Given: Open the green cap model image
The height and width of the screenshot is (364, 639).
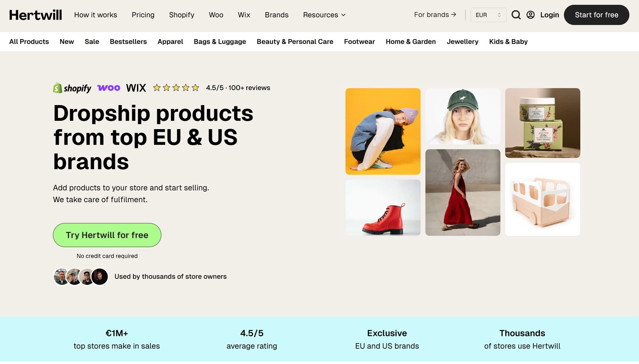Looking at the screenshot, I should coord(463,116).
